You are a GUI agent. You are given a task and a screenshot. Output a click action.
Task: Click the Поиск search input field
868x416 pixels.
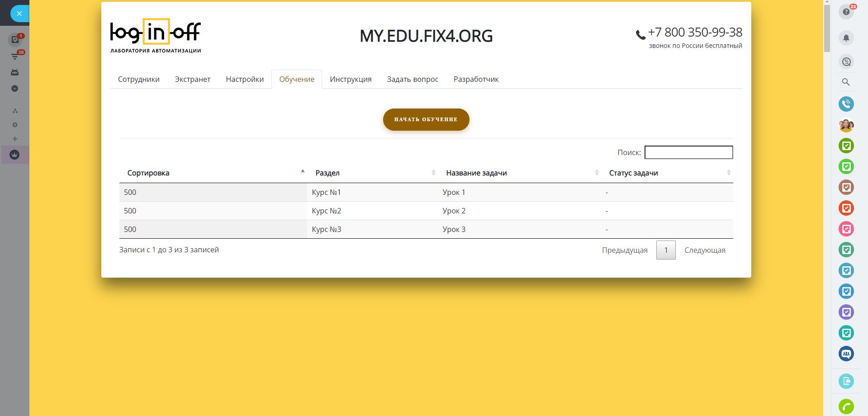tap(688, 152)
